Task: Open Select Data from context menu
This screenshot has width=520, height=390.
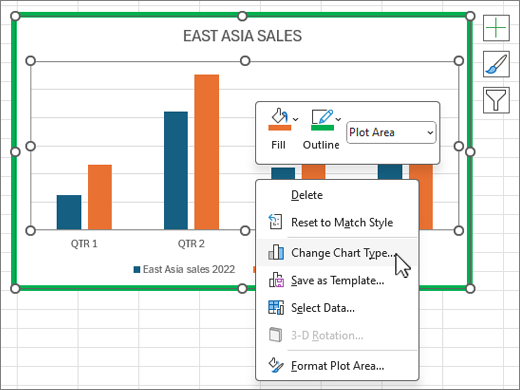Action: point(337,308)
